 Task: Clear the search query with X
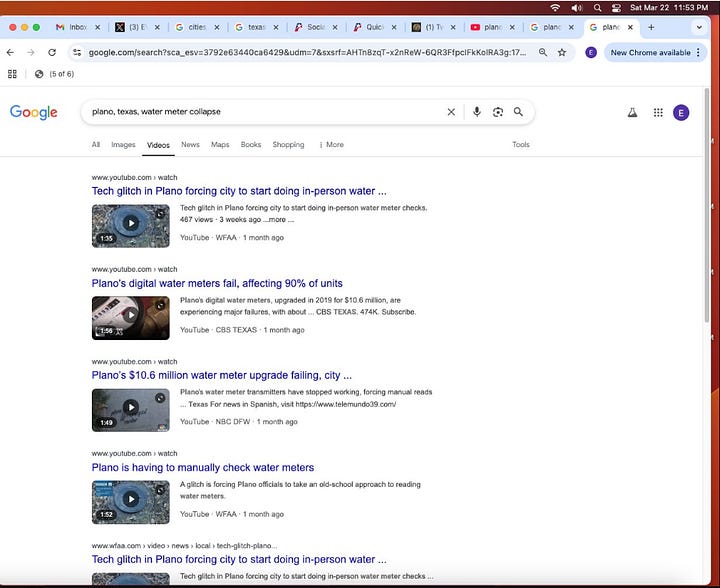click(451, 112)
